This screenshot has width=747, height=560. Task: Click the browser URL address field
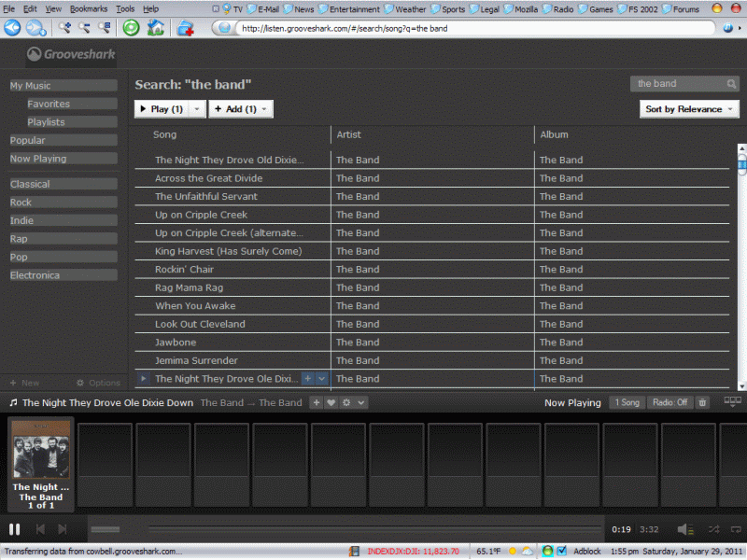(474, 29)
